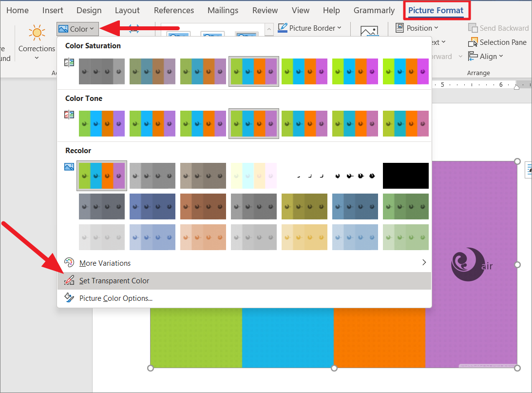Image resolution: width=532 pixels, height=393 pixels.
Task: Select the Washout recolor thumbnail
Action: click(254, 176)
